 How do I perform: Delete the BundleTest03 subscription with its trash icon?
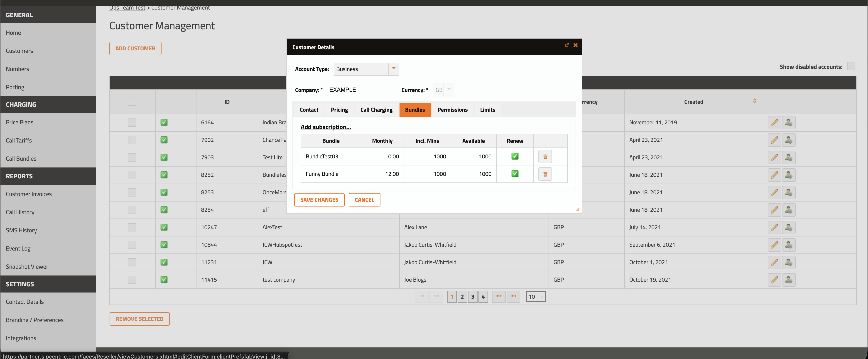pyautogui.click(x=545, y=156)
